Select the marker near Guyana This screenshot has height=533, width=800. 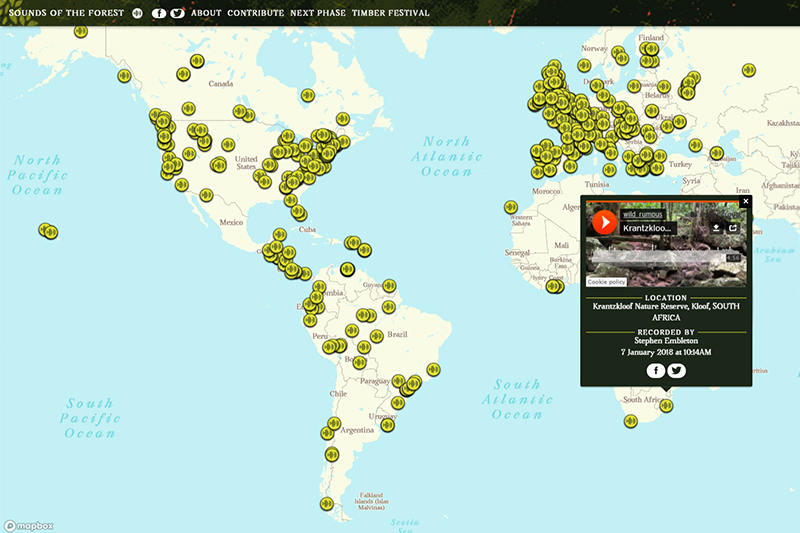click(x=389, y=286)
